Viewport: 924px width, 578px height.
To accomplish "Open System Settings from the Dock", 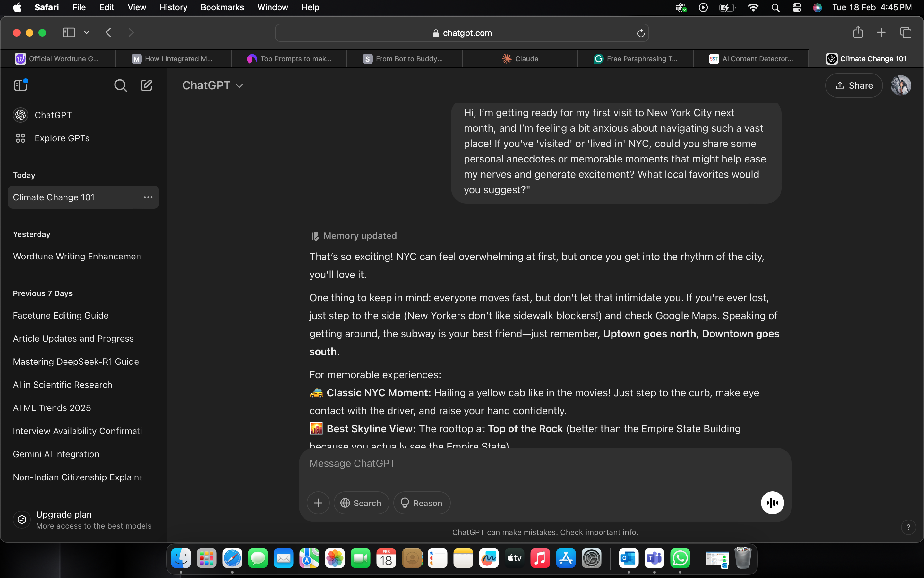I will [591, 558].
